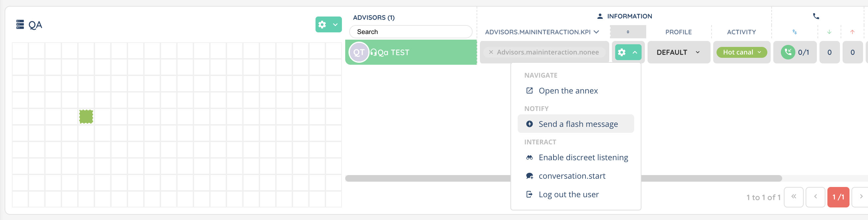Click the phone icon in header

click(816, 16)
